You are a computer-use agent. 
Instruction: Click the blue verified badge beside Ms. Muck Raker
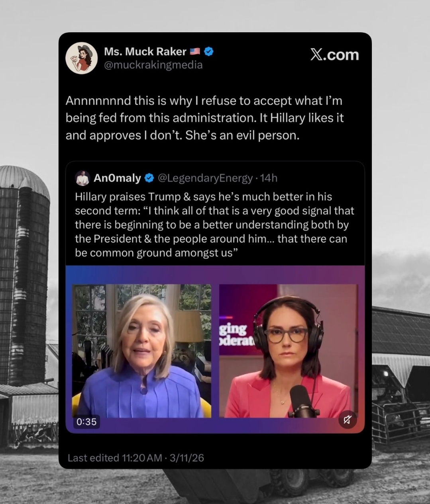208,51
